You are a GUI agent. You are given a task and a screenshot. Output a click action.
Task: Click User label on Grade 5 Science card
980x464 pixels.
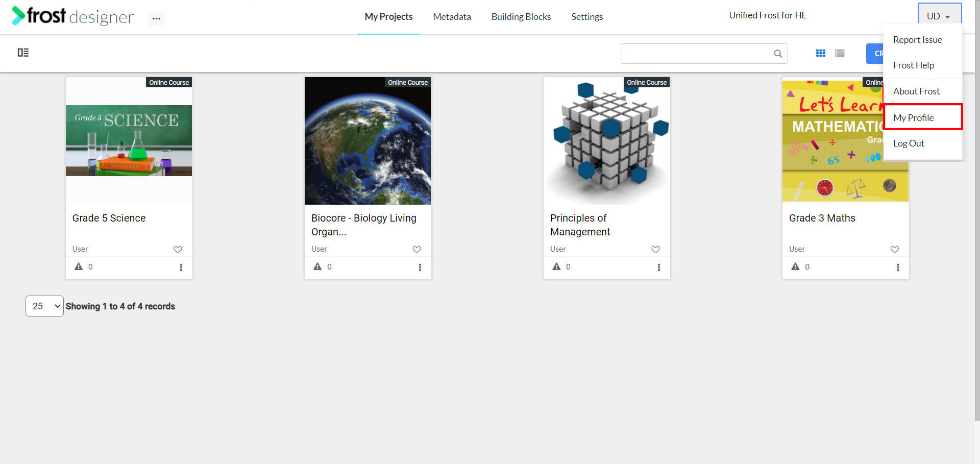[x=80, y=249]
